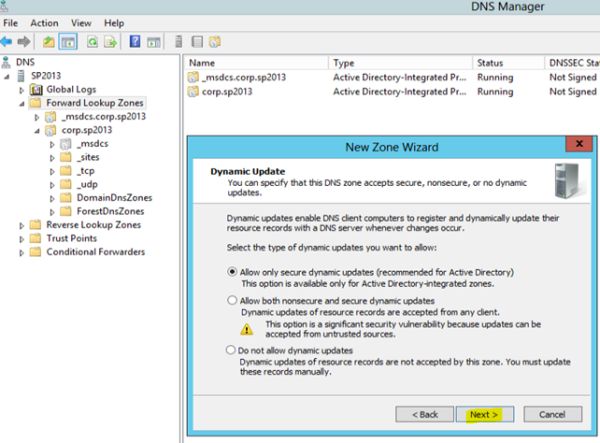
Task: Click the _msdcs.corp.sp2013 zone icon in tree
Action: [x=51, y=117]
